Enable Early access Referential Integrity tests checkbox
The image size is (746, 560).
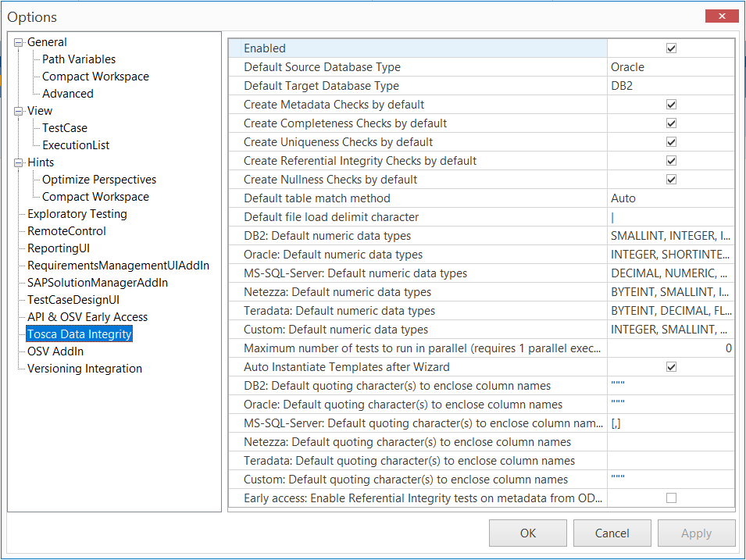(x=671, y=498)
